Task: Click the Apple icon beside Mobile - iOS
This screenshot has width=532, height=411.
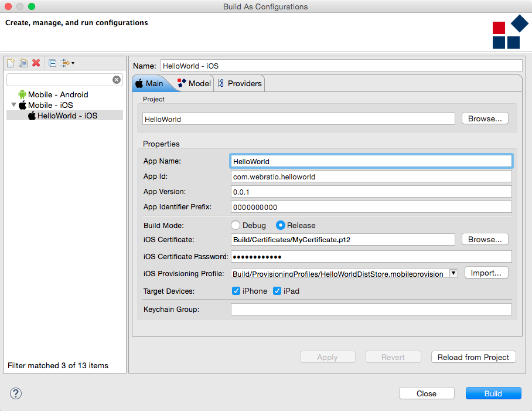Action: tap(22, 105)
